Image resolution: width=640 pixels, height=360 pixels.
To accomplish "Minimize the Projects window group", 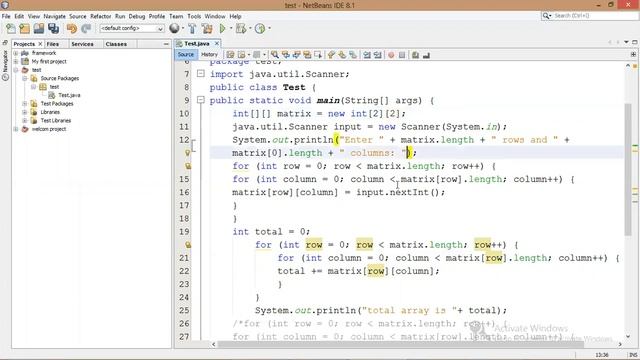I will pyautogui.click(x=166, y=44).
